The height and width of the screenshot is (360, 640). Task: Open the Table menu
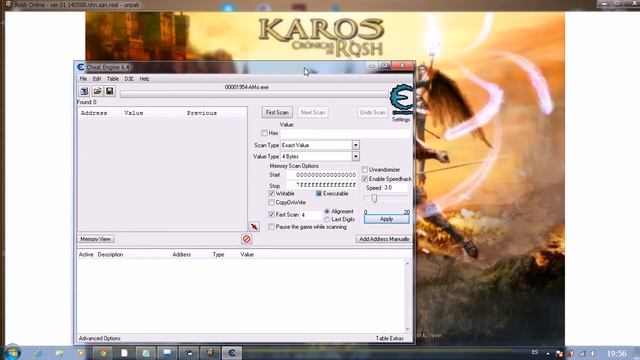click(113, 79)
